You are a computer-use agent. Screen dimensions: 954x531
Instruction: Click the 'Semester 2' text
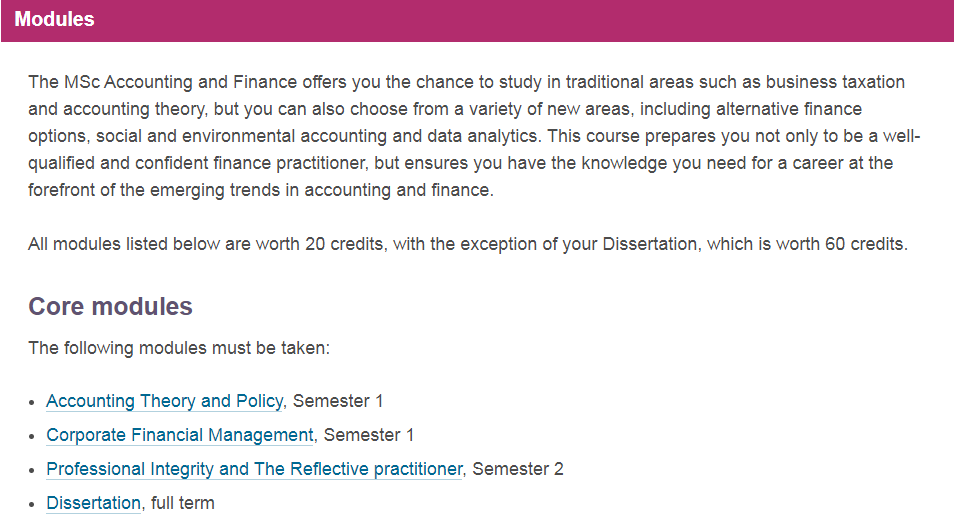pos(519,469)
